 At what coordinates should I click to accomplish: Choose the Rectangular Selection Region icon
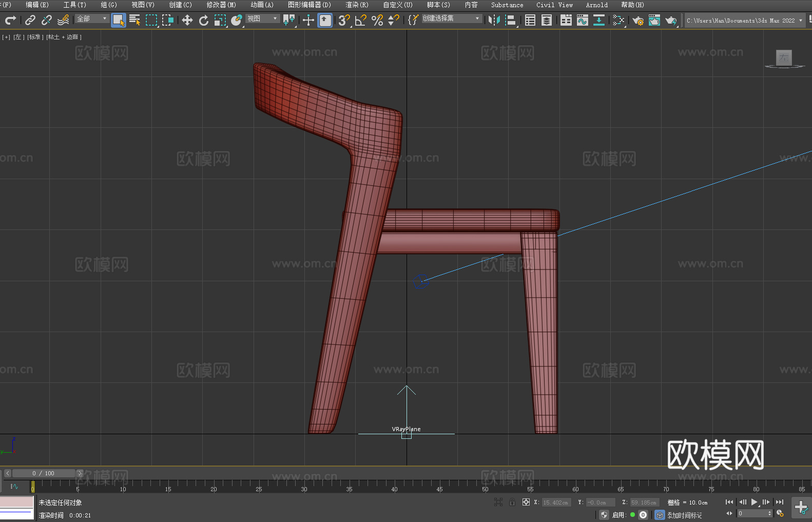click(x=151, y=20)
